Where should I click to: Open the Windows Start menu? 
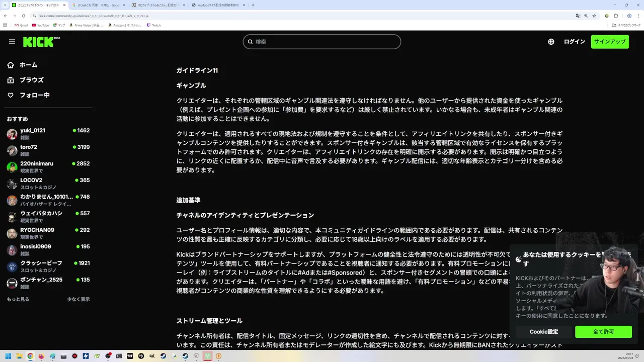pyautogui.click(x=8, y=356)
